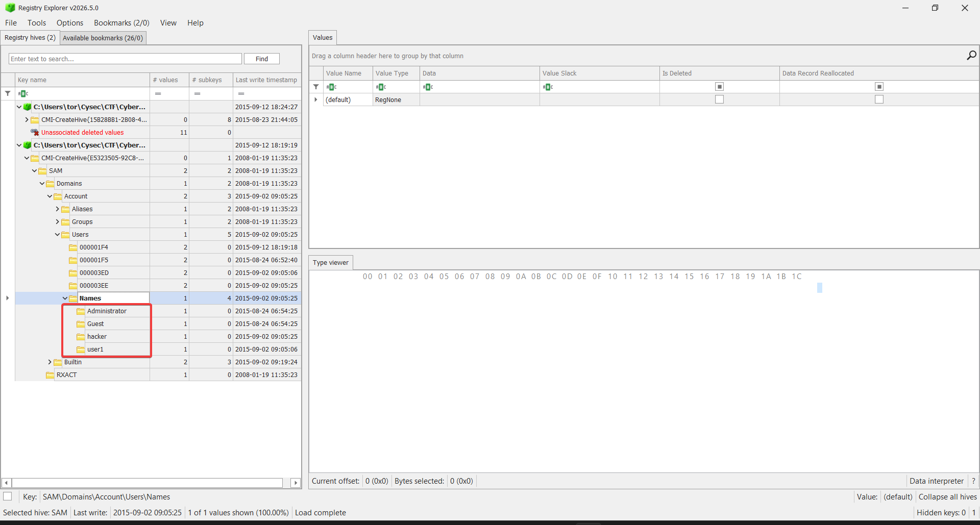Click the Values grid filter funnel icon
Screen dimensions: 980x525
click(x=316, y=87)
